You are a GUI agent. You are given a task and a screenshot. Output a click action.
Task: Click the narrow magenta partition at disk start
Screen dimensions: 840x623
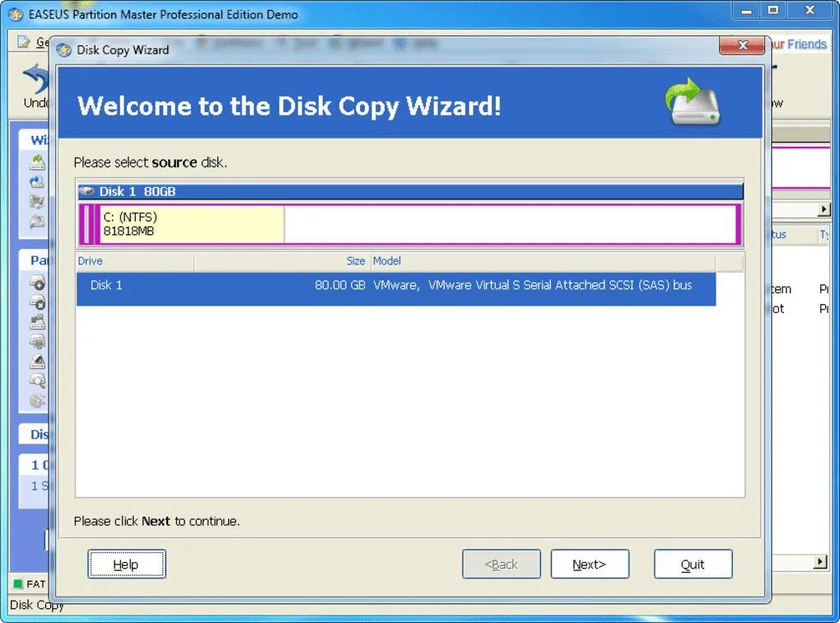point(87,224)
